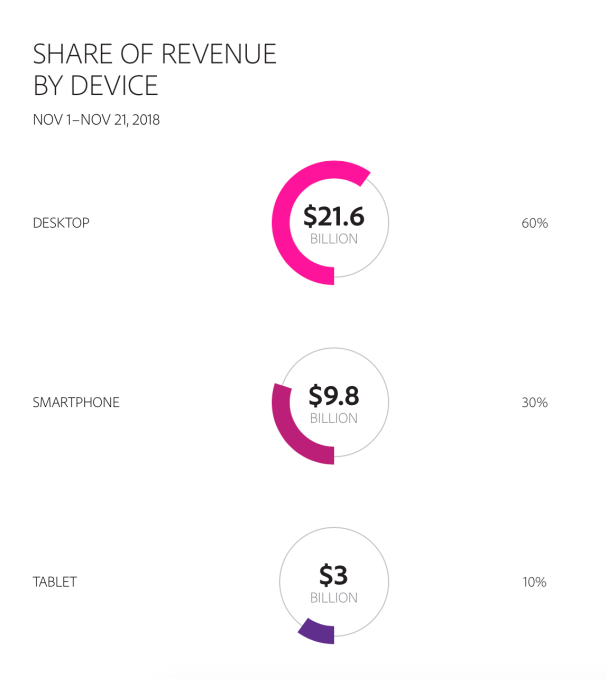This screenshot has height=679, width=607.
Task: Click the BY DEVICE heading line
Action: (x=96, y=85)
